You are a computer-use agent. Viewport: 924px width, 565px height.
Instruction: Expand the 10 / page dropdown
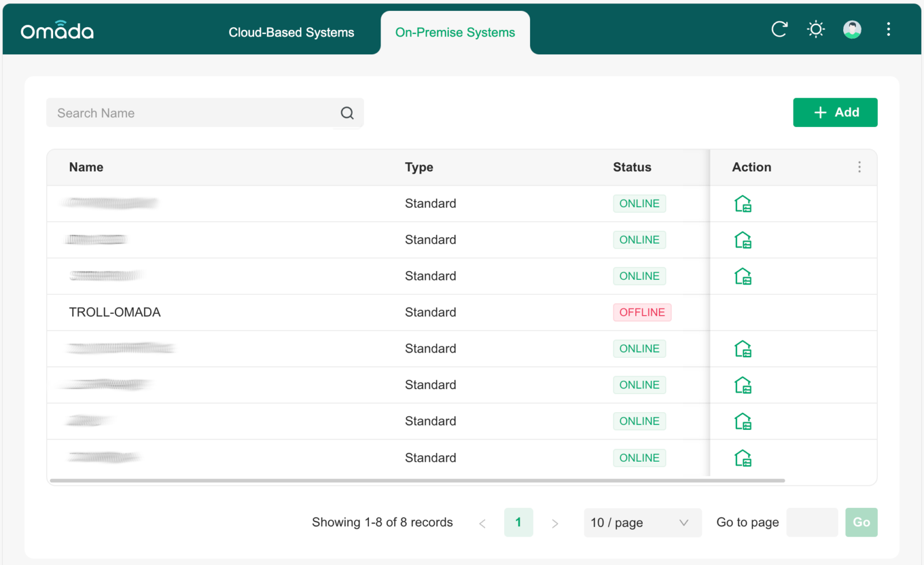(x=642, y=523)
